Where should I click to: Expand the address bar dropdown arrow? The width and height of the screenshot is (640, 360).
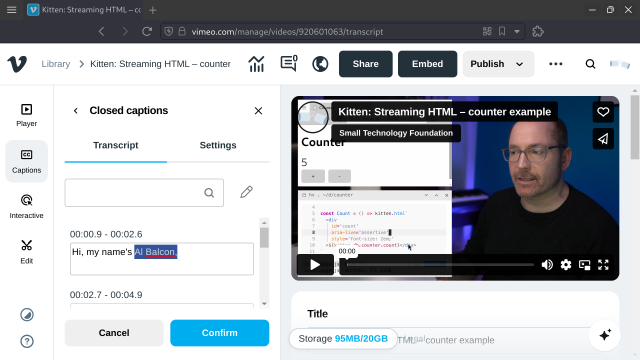point(517,31)
